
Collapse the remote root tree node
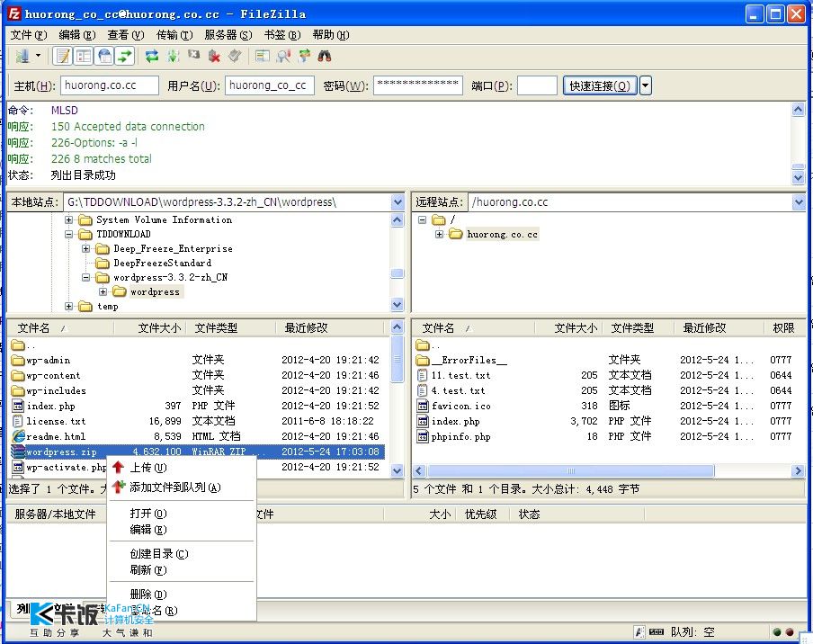[x=422, y=219]
